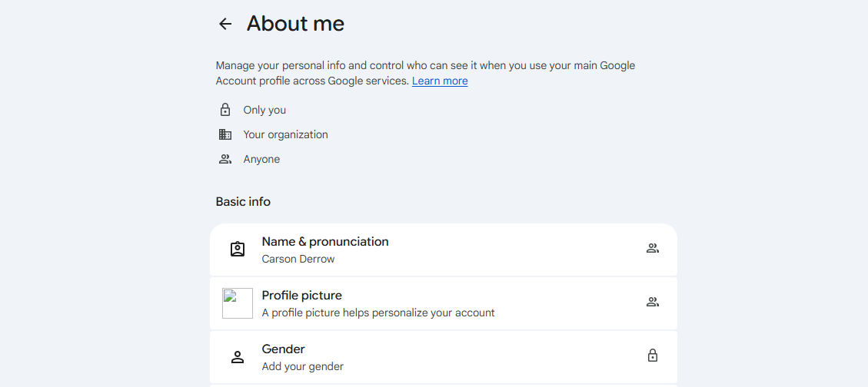Select the Add your gender text
The height and width of the screenshot is (387, 868).
(302, 366)
